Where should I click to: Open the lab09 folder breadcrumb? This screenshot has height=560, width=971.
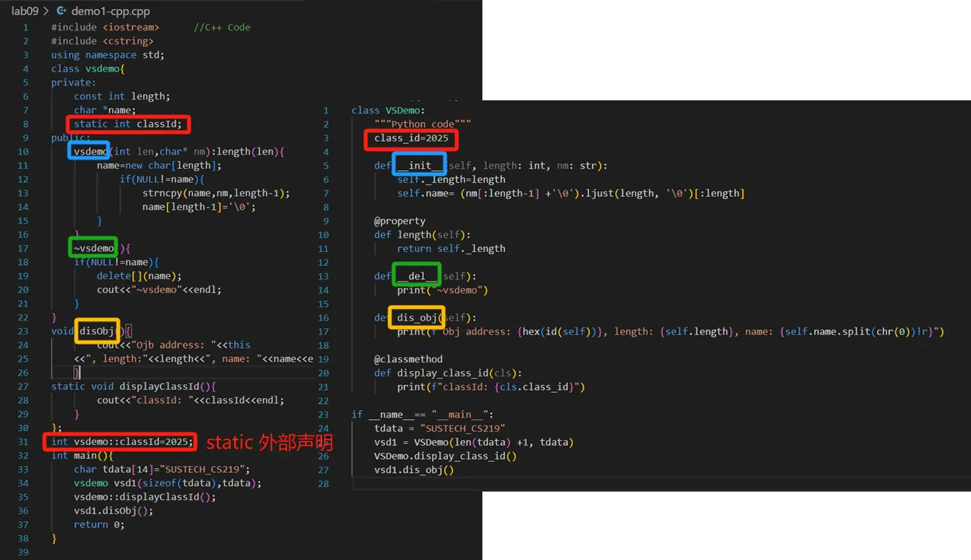point(25,11)
